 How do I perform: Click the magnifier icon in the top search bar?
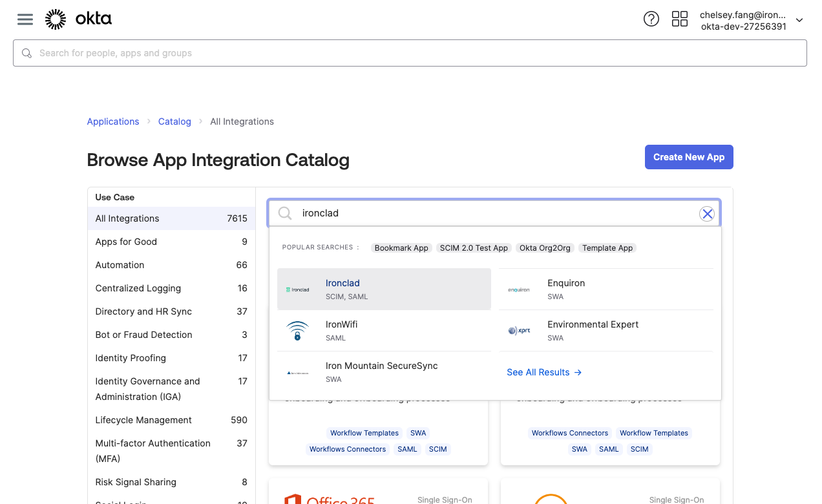tap(26, 53)
